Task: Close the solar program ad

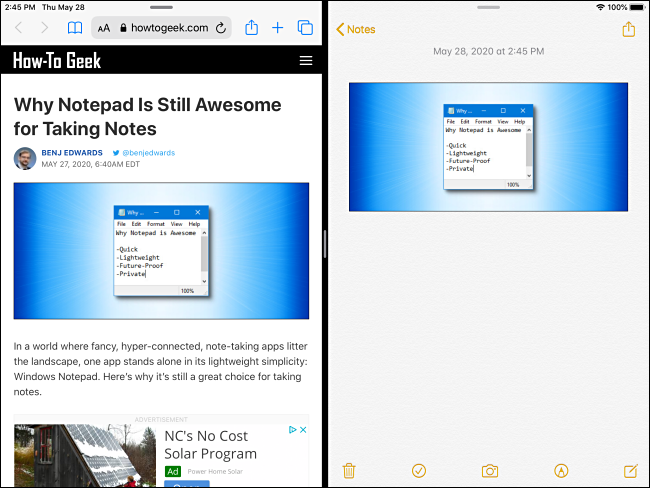Action: [303, 430]
